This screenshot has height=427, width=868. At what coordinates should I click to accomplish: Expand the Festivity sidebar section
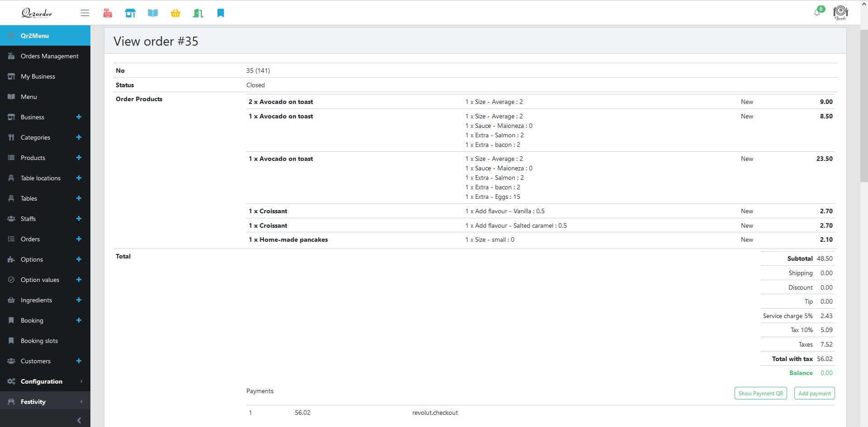(x=45, y=402)
